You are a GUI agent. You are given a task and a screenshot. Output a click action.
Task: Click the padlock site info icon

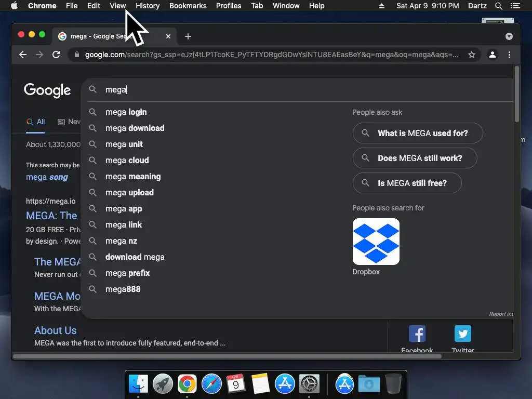(77, 55)
